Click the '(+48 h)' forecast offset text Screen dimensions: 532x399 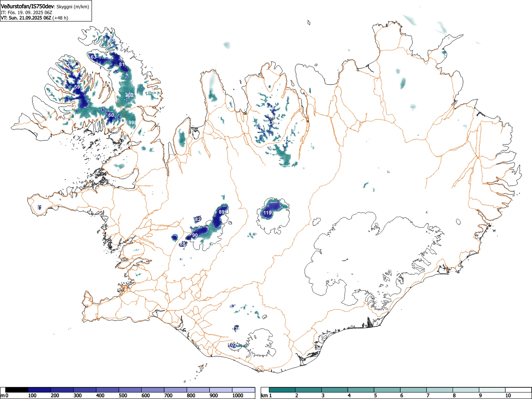60,18
